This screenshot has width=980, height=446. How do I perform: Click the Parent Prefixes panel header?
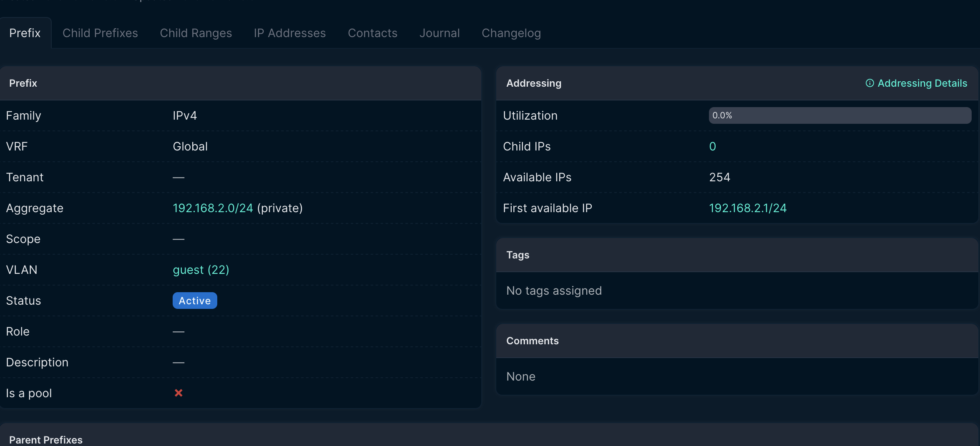click(46, 439)
